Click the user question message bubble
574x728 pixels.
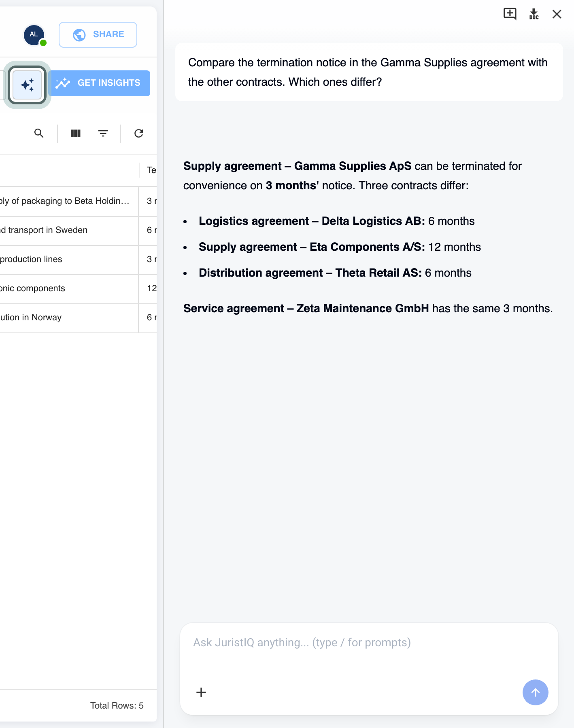click(369, 72)
